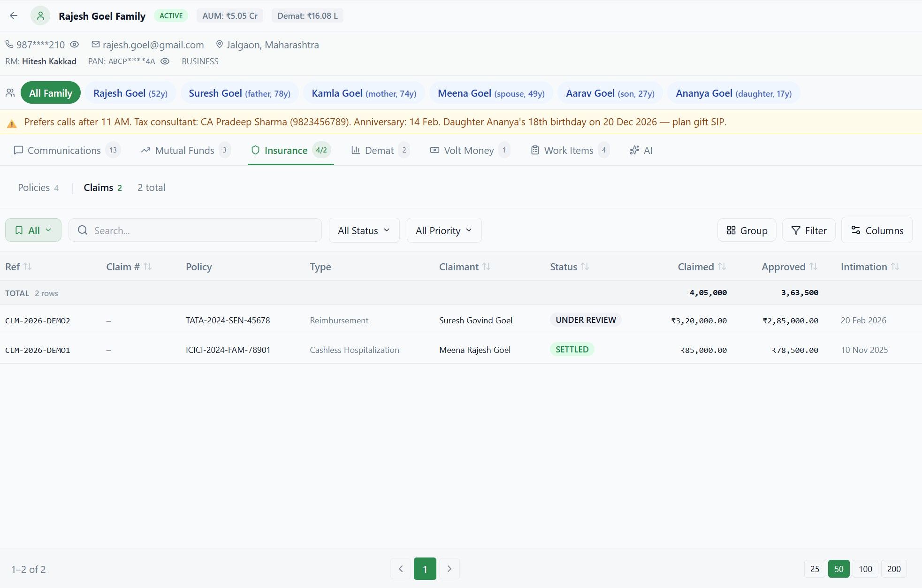Select the Demat chart icon

pyautogui.click(x=356, y=150)
